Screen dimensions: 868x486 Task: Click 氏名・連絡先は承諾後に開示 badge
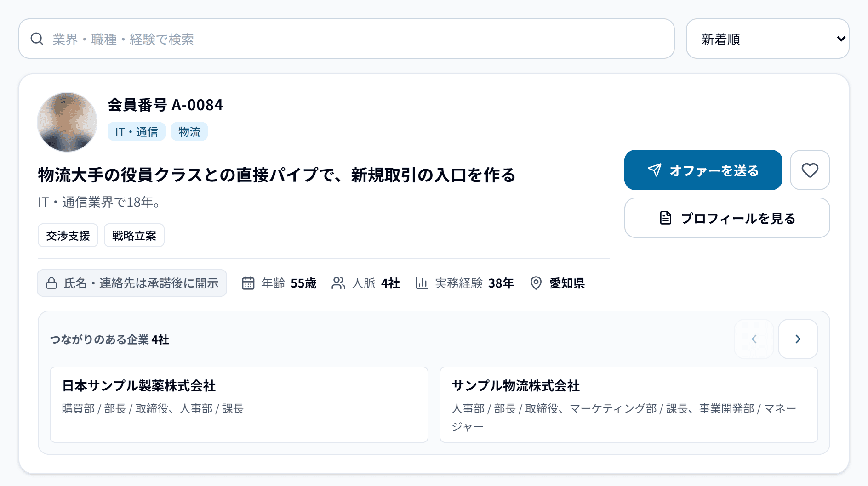coord(132,283)
